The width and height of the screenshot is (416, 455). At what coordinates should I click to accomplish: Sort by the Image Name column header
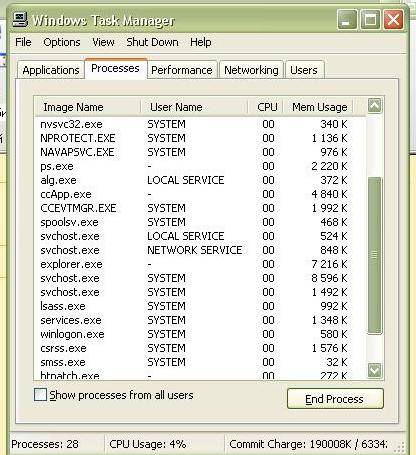click(87, 107)
